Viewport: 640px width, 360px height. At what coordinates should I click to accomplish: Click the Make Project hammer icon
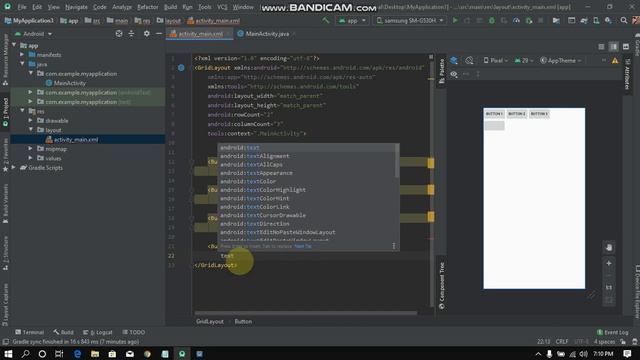[x=326, y=20]
